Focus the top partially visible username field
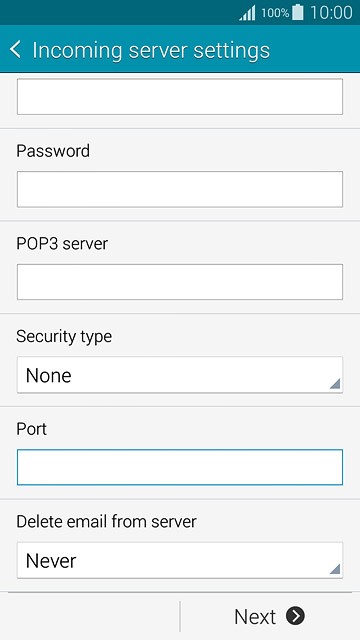The image size is (360, 640). (180, 97)
